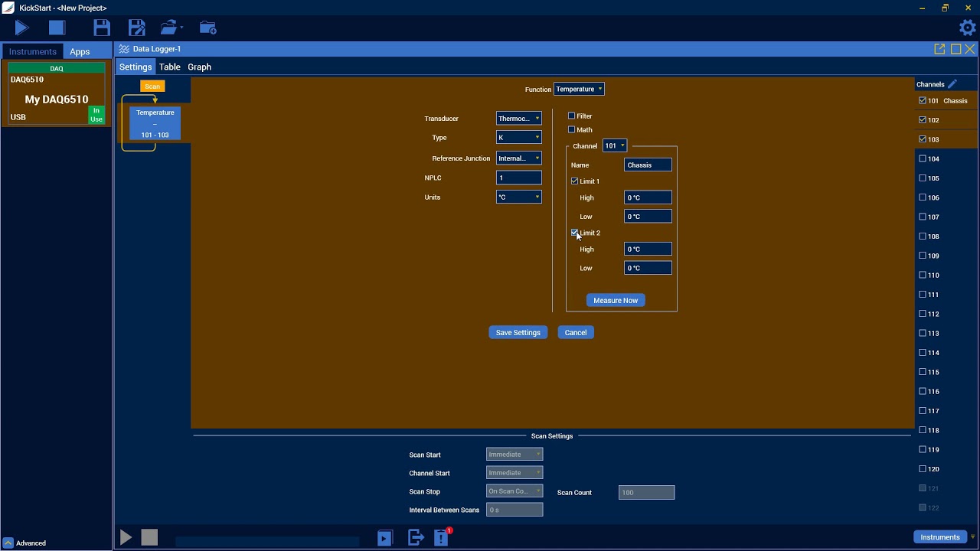Open the thermocouple Type K dropdown
980x551 pixels.
(x=519, y=138)
